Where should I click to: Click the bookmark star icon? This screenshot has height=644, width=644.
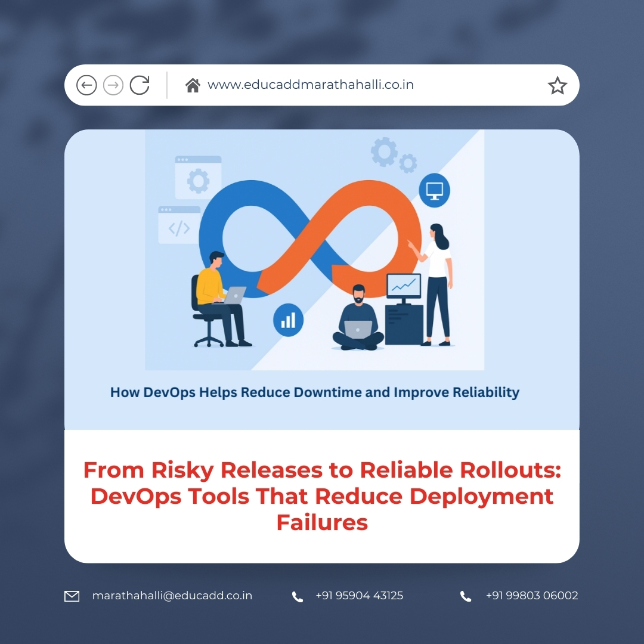(558, 85)
